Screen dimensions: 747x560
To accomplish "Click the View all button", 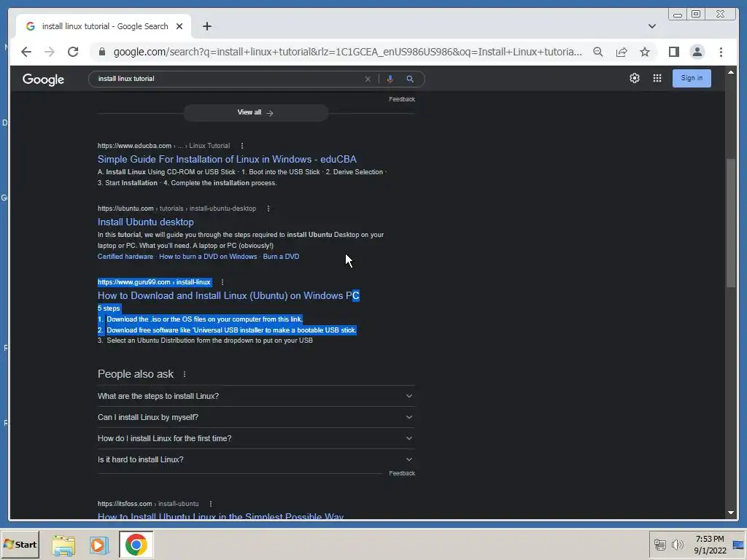I will click(x=256, y=112).
